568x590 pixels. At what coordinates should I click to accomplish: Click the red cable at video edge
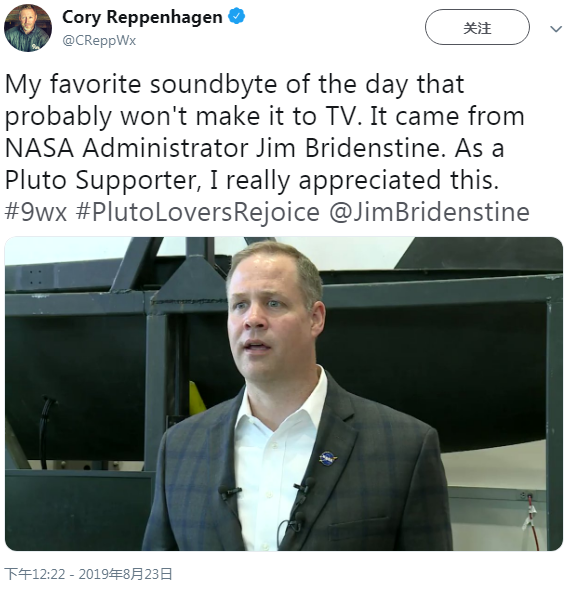click(532, 521)
